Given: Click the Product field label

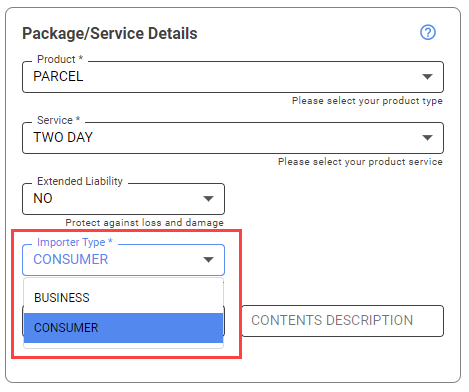Looking at the screenshot, I should coord(60,59).
